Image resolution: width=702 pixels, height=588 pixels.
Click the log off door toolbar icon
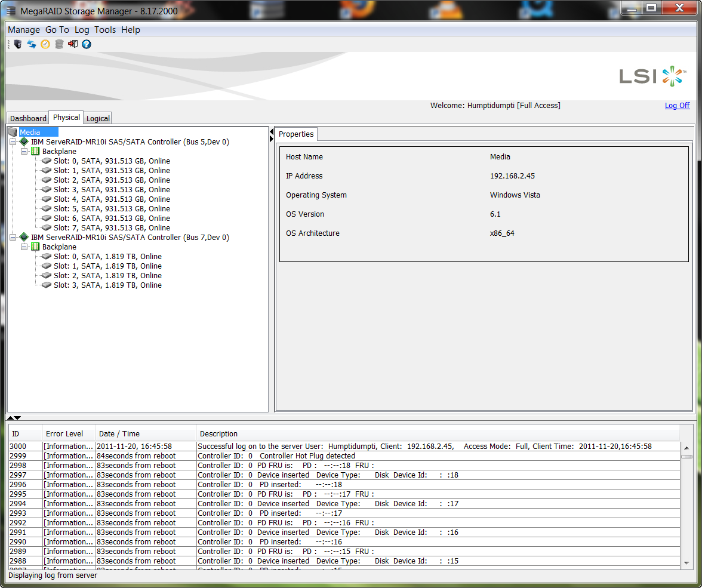73,44
